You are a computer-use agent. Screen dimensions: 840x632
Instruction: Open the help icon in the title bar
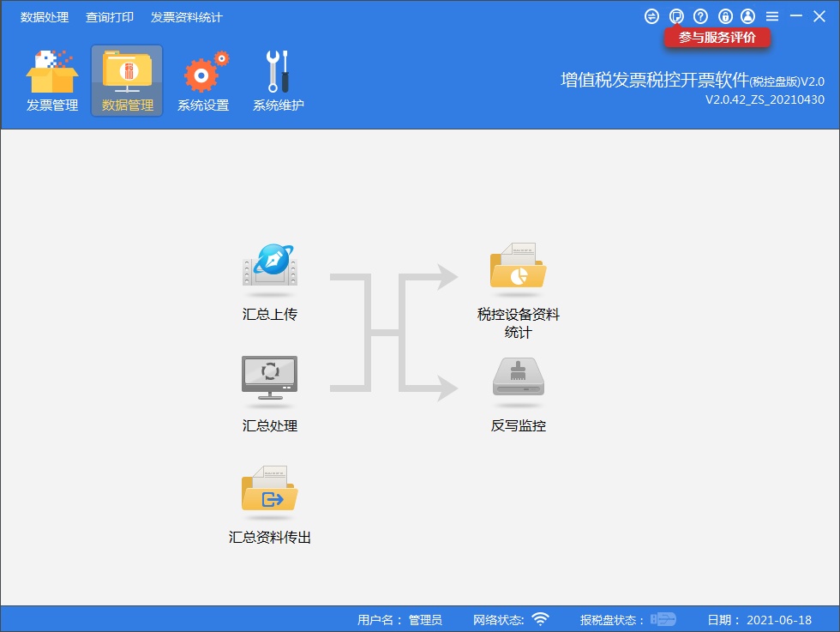[x=700, y=15]
